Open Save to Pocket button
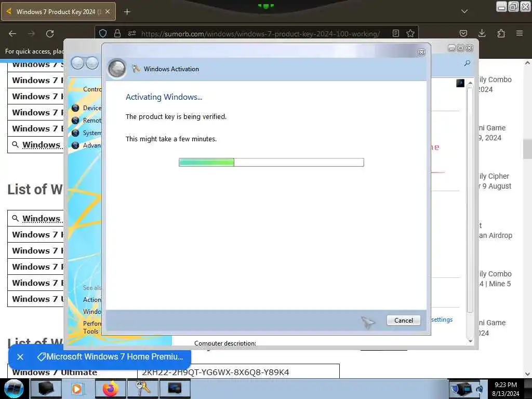This screenshot has width=532, height=399. [x=463, y=33]
